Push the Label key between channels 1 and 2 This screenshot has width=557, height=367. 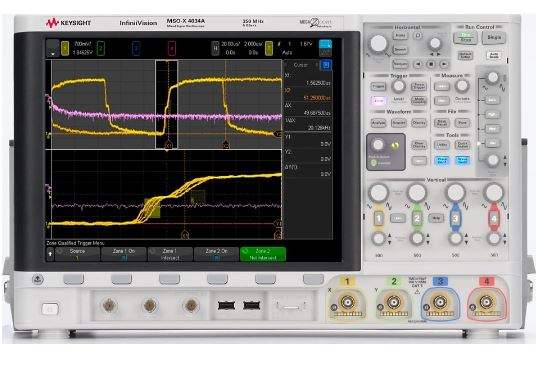tap(398, 218)
